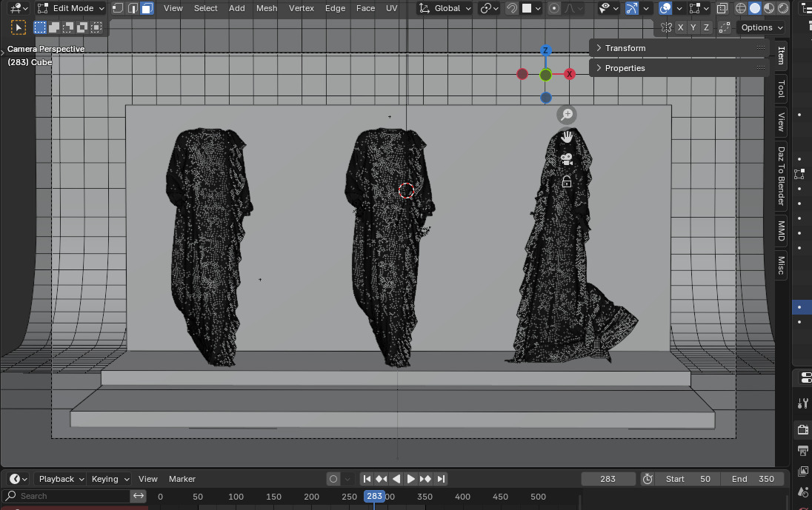Open the Misc sidebar tab
Viewport: 812px width, 510px height.
[781, 265]
